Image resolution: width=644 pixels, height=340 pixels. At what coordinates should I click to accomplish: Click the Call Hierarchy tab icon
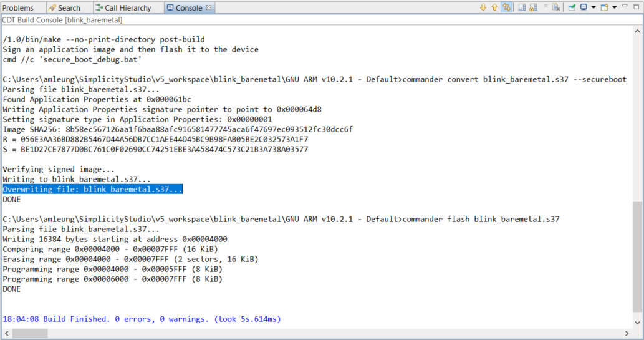click(99, 8)
